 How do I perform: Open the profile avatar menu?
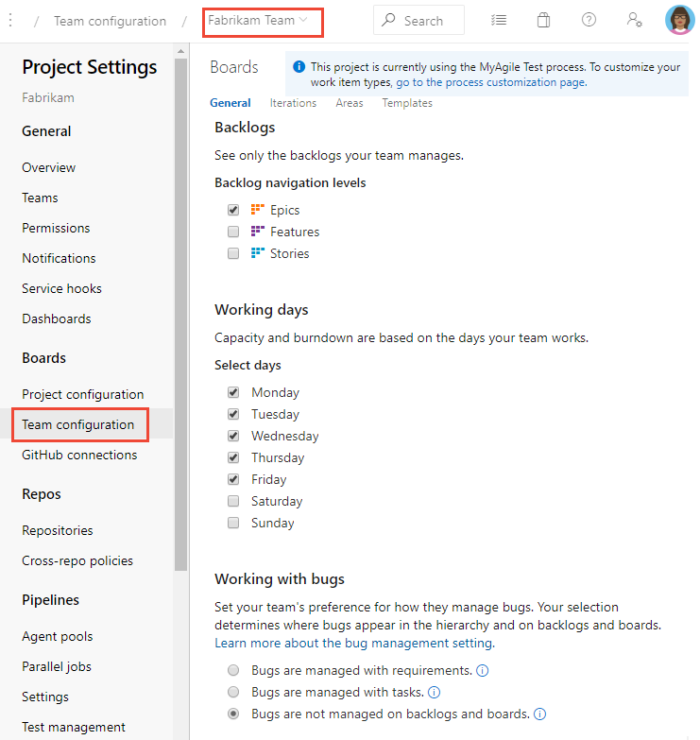point(679,20)
